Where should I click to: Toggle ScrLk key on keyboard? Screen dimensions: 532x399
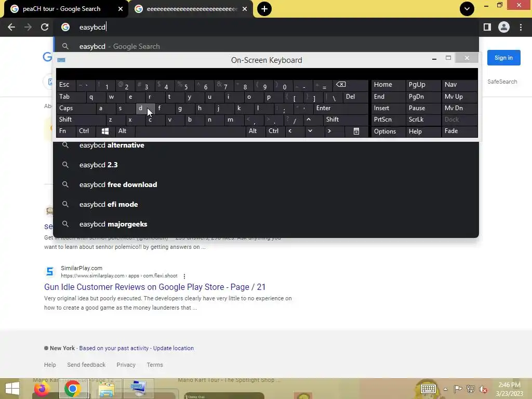(x=423, y=119)
